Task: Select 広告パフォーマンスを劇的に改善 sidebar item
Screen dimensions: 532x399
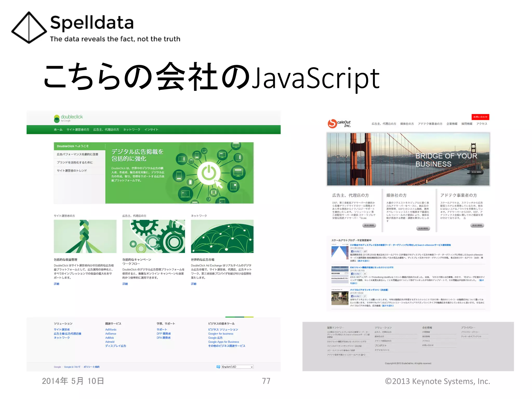Action: coord(79,154)
